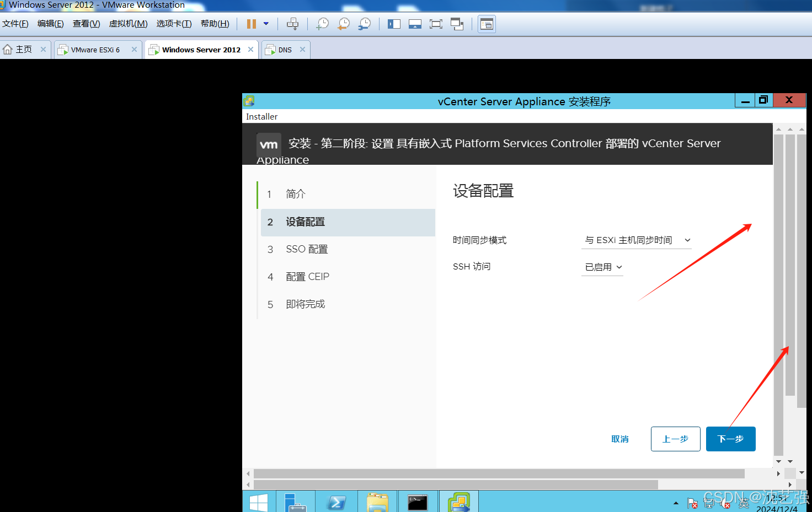Open the 帮助(H) menu
Viewport: 812px width, 512px height.
click(215, 24)
